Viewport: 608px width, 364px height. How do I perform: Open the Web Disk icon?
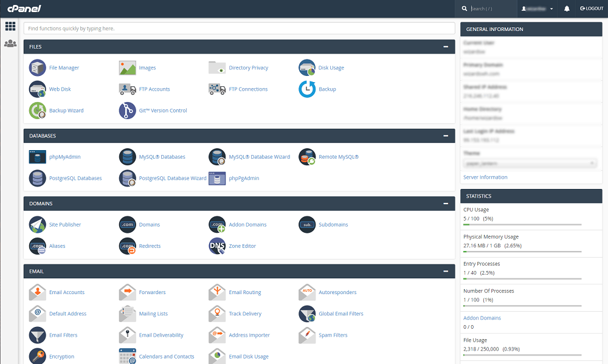(x=38, y=89)
